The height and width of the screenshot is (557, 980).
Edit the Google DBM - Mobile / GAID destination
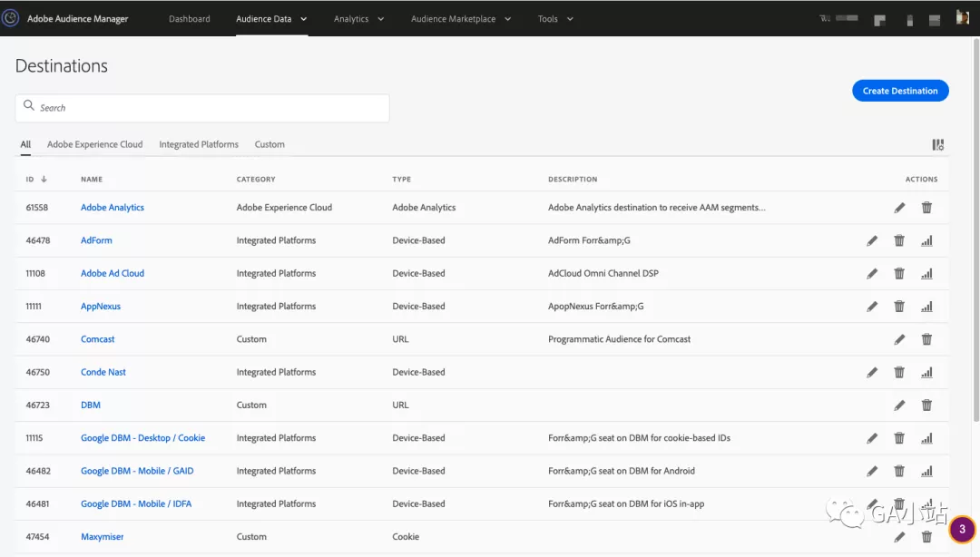point(872,472)
